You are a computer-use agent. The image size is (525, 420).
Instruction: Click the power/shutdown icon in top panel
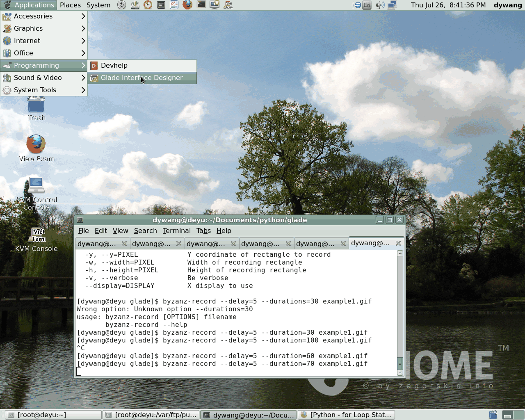click(x=121, y=5)
